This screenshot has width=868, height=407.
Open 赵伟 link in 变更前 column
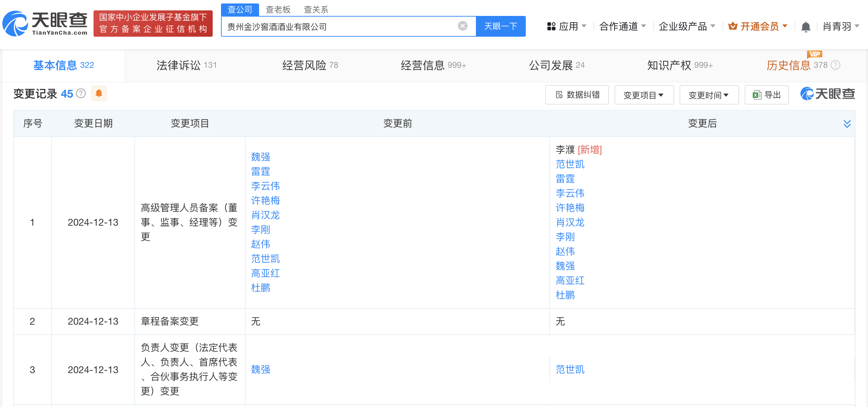(x=260, y=244)
